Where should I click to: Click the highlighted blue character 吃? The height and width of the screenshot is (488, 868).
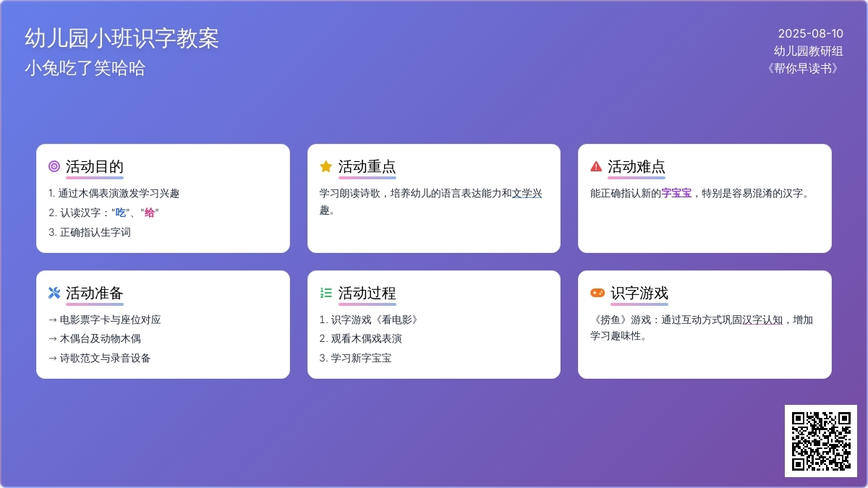pos(121,213)
